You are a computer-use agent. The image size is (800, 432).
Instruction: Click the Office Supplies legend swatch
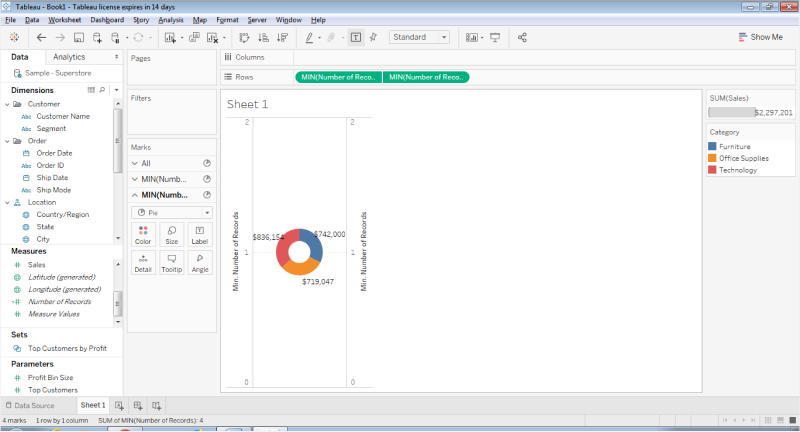point(712,158)
